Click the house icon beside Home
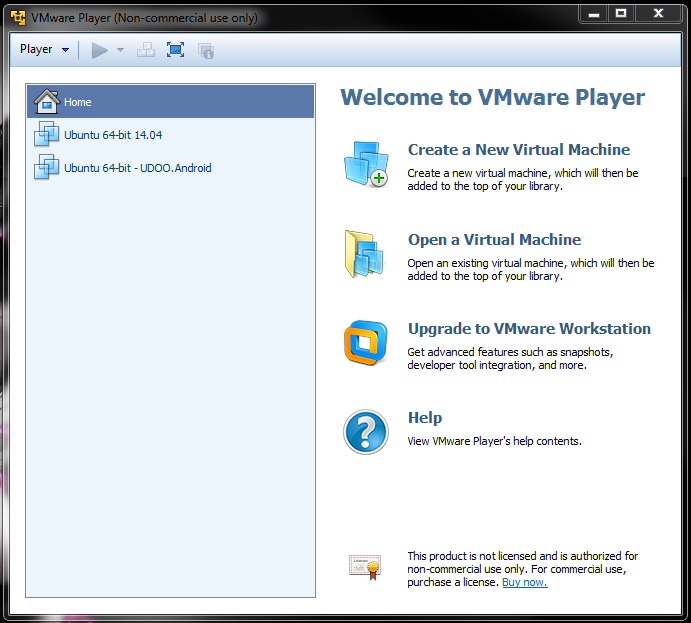This screenshot has width=691, height=623. click(46, 101)
